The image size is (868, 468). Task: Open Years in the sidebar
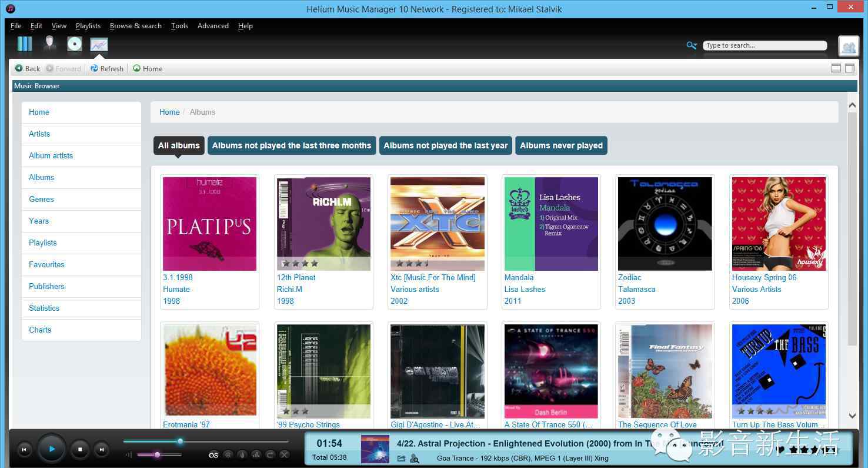[x=81, y=221]
